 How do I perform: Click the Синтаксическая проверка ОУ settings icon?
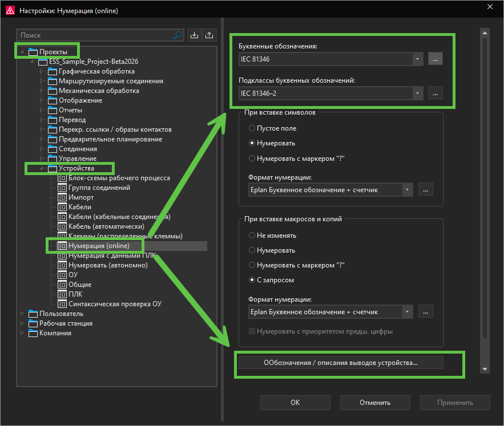click(62, 304)
